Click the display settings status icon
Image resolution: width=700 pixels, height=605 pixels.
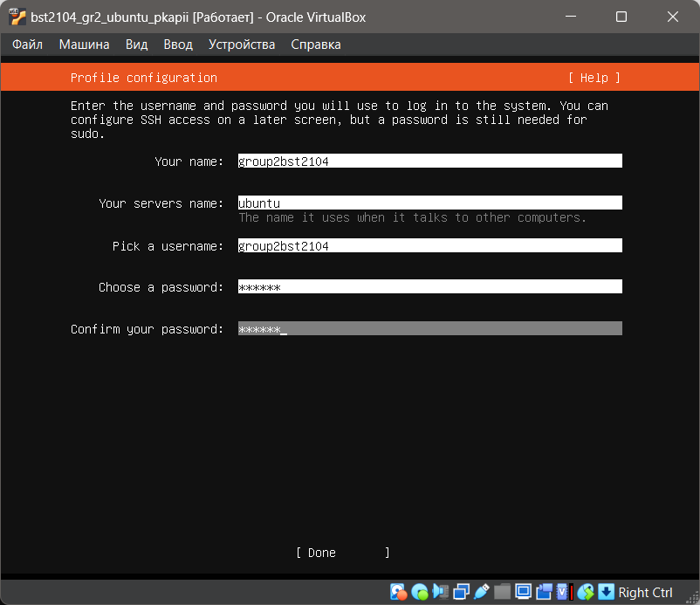[x=523, y=592]
